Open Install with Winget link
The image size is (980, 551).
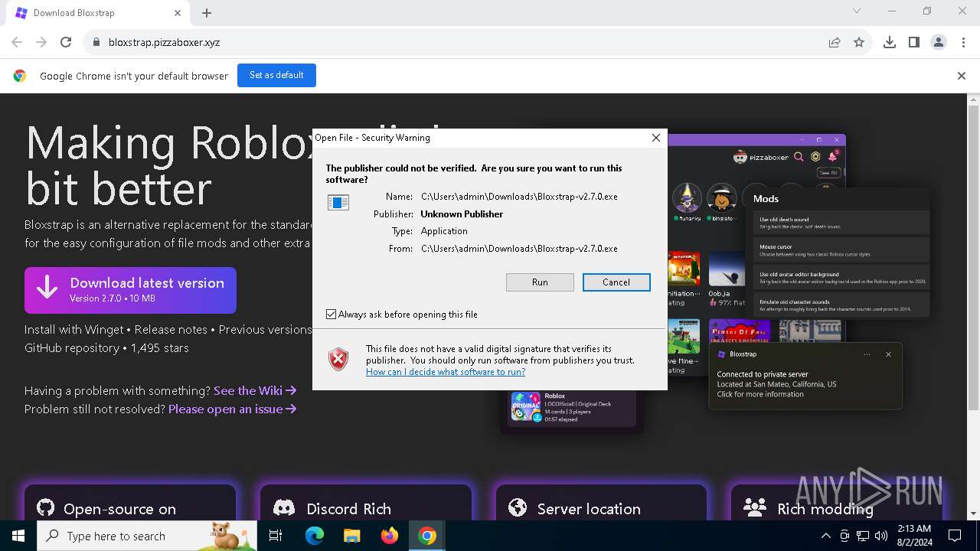pos(73,330)
